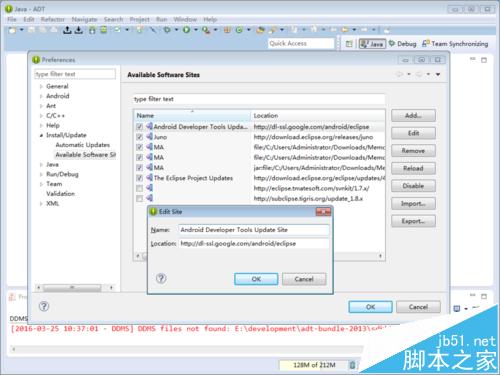Viewport: 500px width, 375px height.
Task: Click the Remove button
Action: coord(413,151)
